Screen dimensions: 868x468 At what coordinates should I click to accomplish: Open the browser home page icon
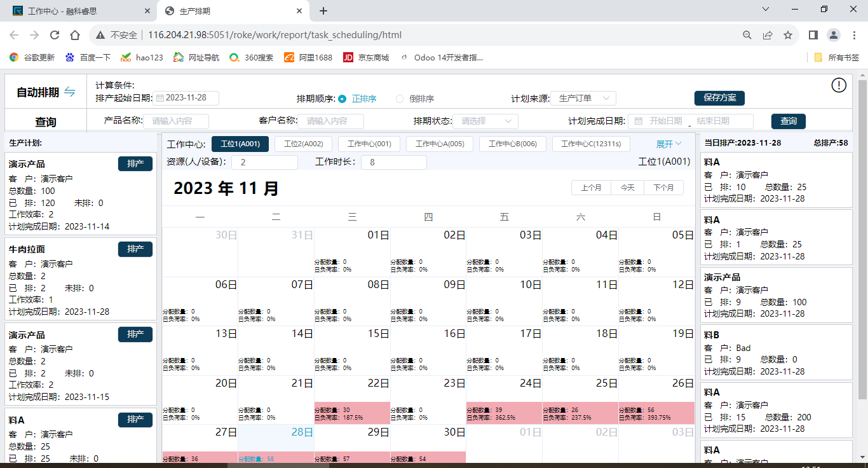(x=75, y=36)
